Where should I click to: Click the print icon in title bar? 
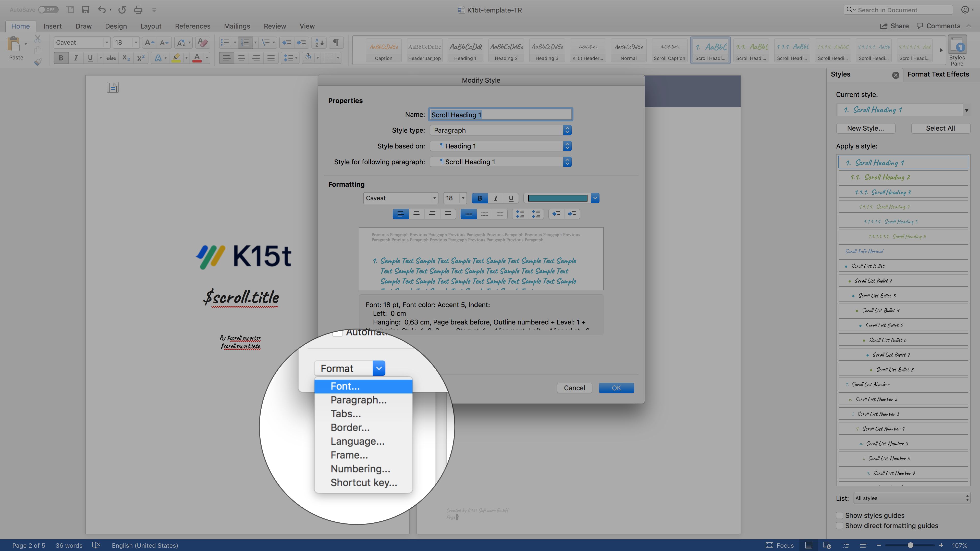tap(138, 10)
